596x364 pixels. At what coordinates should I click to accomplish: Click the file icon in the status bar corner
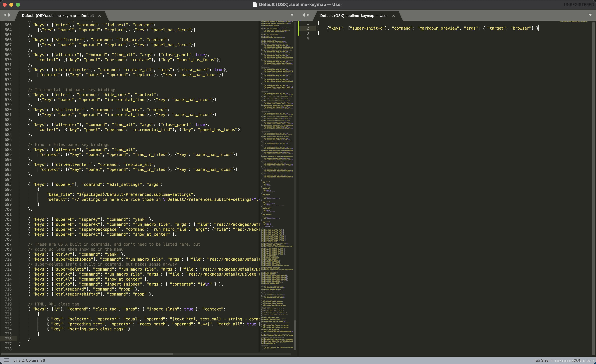7,360
